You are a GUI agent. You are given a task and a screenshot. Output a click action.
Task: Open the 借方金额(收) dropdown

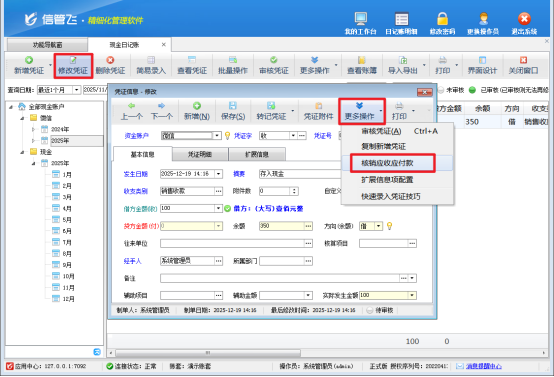tap(219, 208)
